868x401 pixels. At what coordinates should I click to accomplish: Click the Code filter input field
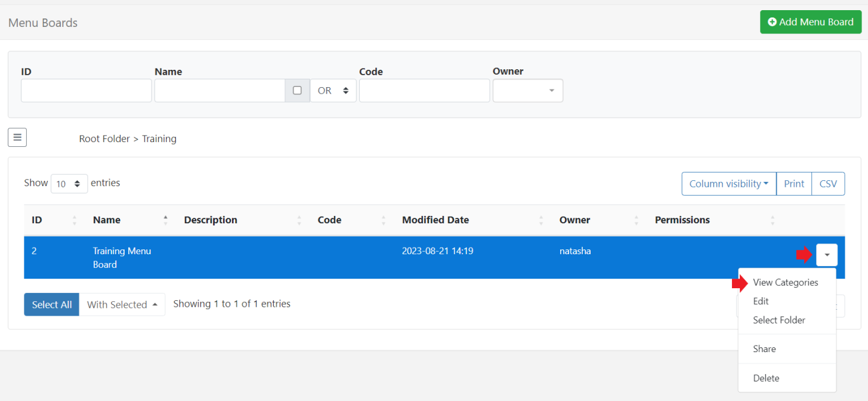pyautogui.click(x=424, y=91)
